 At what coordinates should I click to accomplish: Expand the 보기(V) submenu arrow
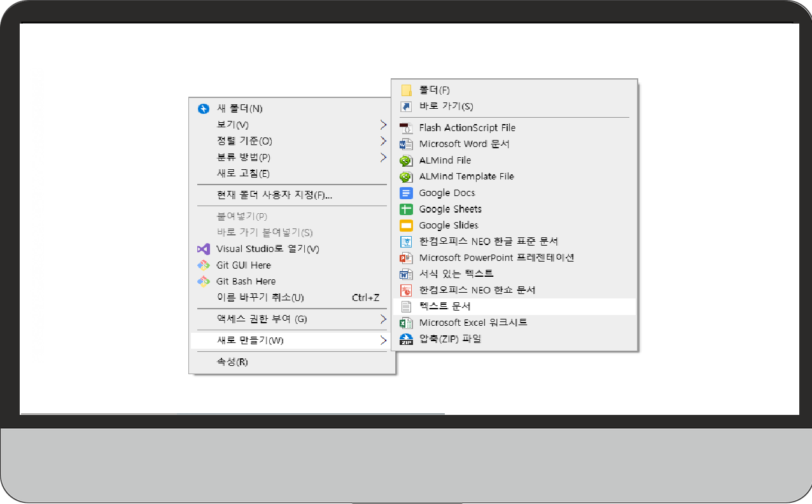(383, 125)
